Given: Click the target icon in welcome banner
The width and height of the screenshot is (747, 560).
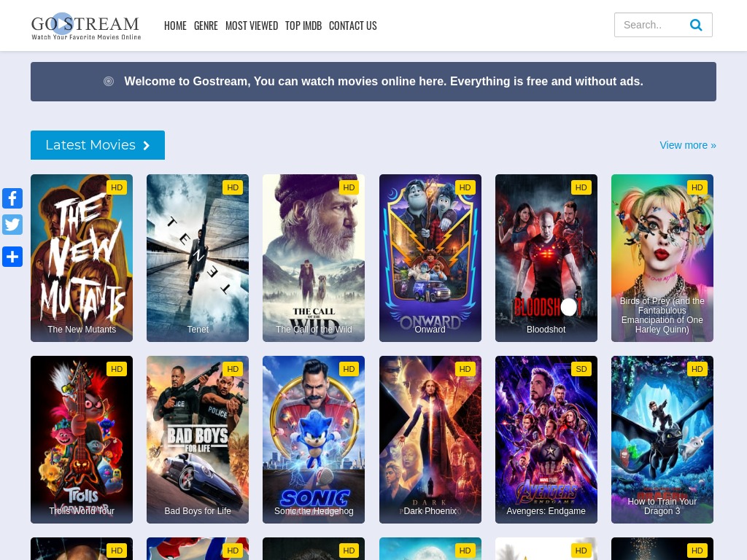Looking at the screenshot, I should tap(109, 82).
